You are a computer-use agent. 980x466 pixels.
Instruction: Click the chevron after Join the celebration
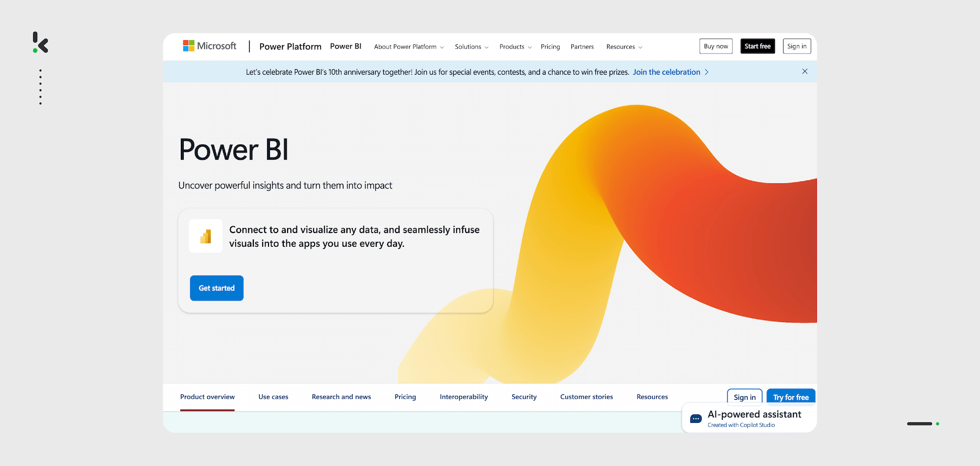pos(707,72)
